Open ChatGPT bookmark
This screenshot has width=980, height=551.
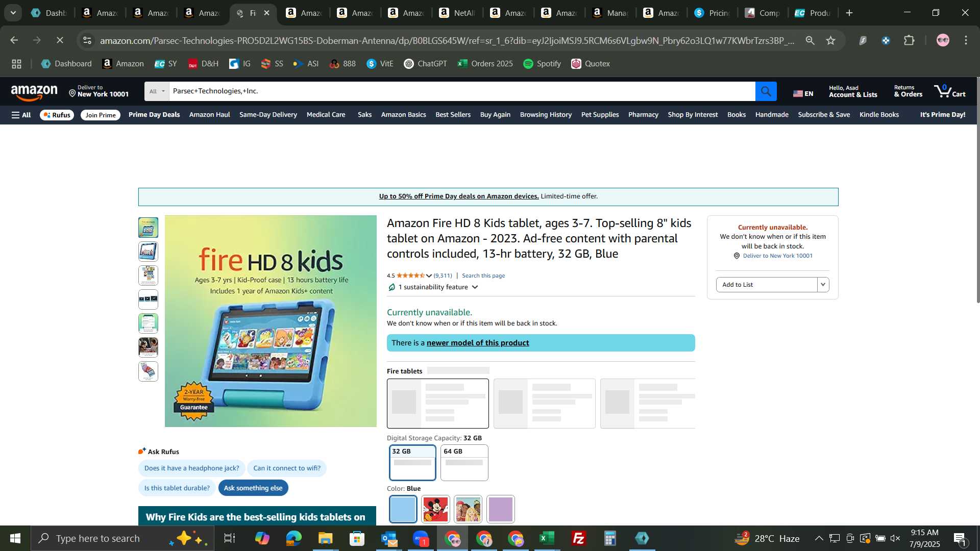425,64
